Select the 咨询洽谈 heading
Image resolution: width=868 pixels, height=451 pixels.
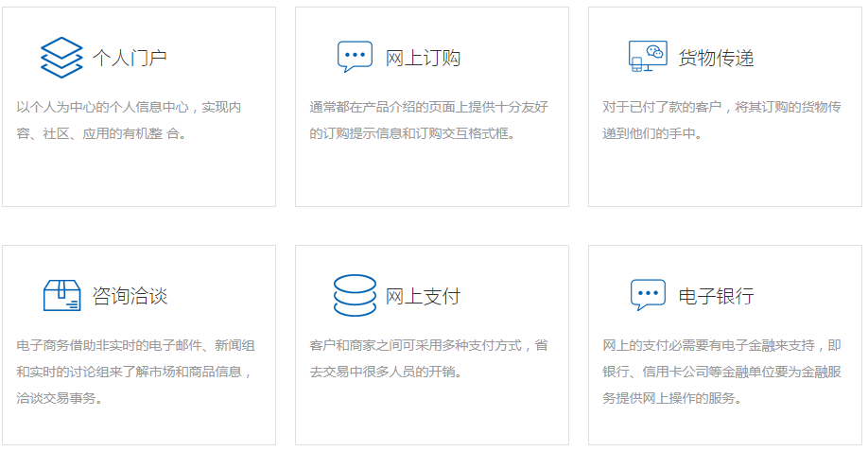pos(130,296)
